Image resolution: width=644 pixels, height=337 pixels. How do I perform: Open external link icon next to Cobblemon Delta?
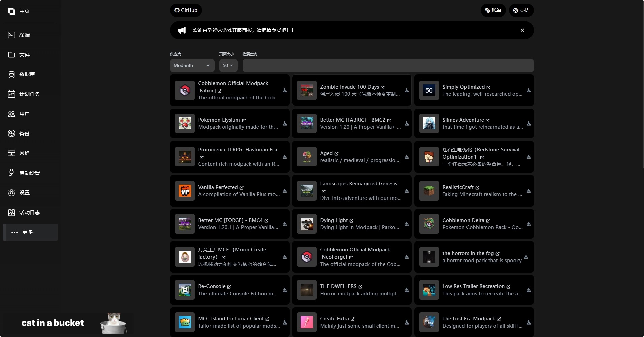click(488, 221)
